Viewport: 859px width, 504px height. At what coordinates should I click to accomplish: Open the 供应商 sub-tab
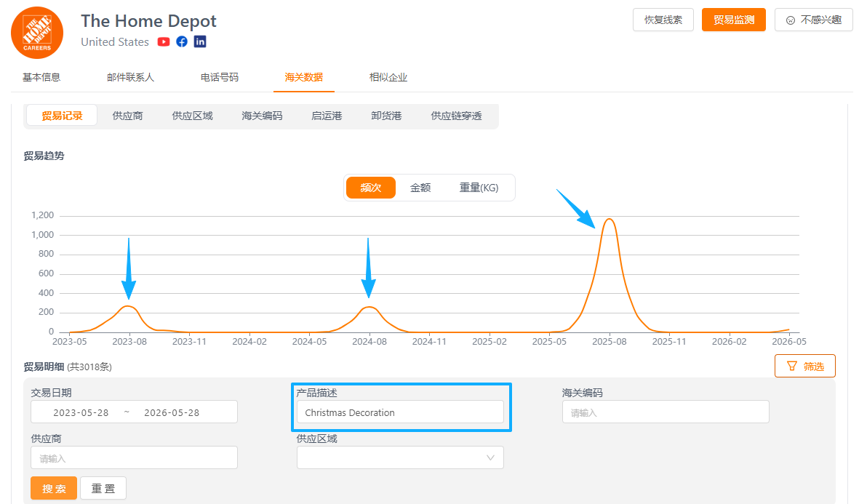point(127,116)
